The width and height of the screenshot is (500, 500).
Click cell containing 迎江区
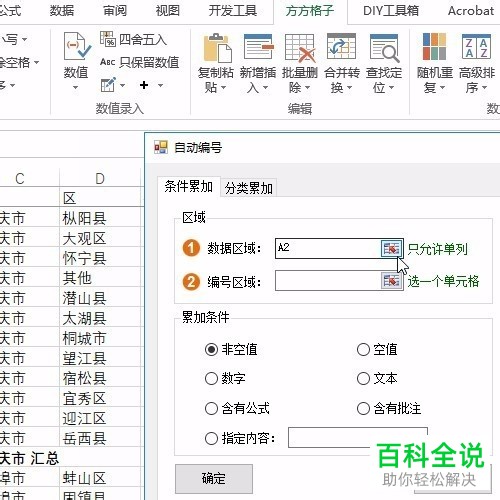click(x=101, y=418)
